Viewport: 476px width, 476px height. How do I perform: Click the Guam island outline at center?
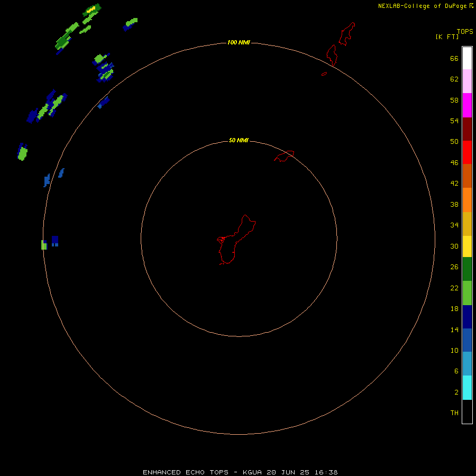(x=236, y=240)
